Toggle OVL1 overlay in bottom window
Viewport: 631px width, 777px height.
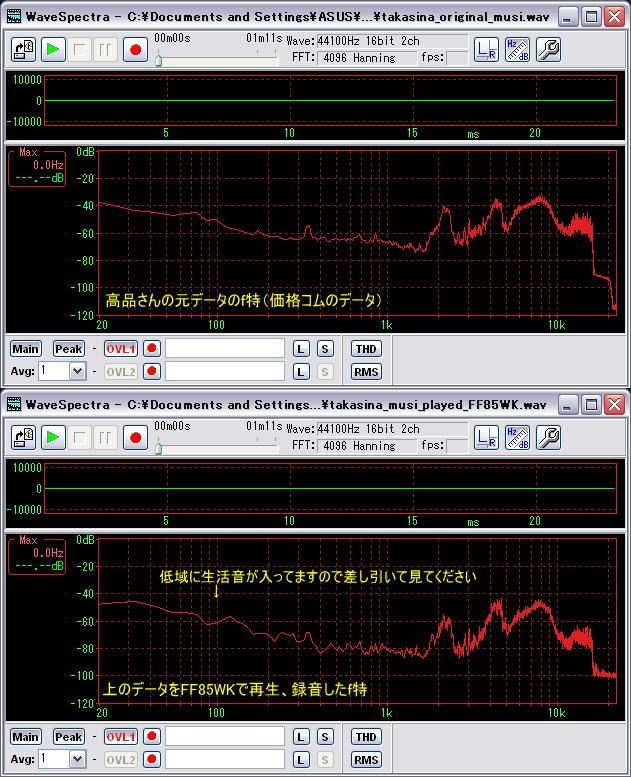(120, 737)
